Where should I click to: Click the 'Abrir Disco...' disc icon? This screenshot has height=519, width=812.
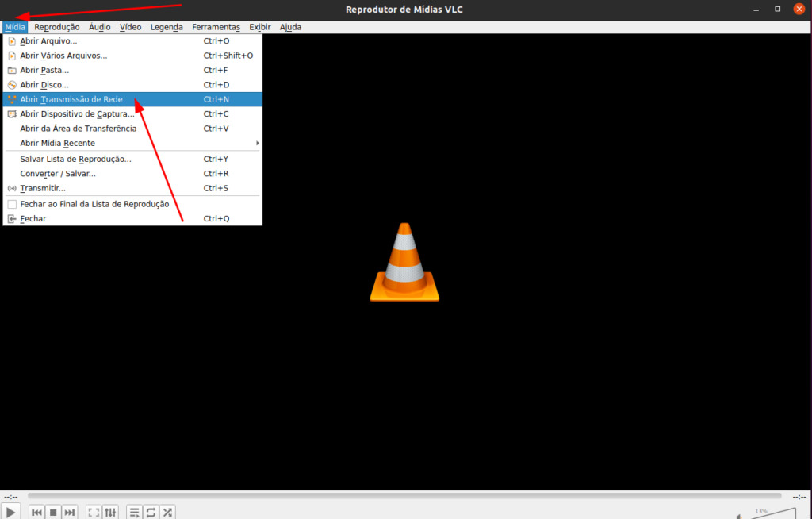pos(12,84)
